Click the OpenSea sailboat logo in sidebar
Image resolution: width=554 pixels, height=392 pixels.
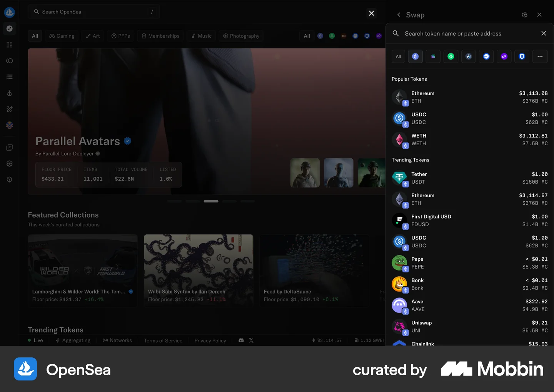tap(10, 12)
